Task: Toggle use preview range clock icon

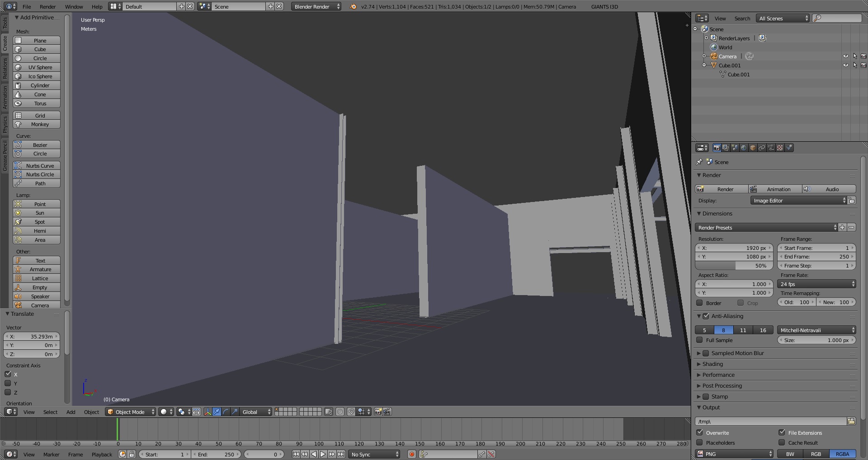Action: tap(122, 454)
